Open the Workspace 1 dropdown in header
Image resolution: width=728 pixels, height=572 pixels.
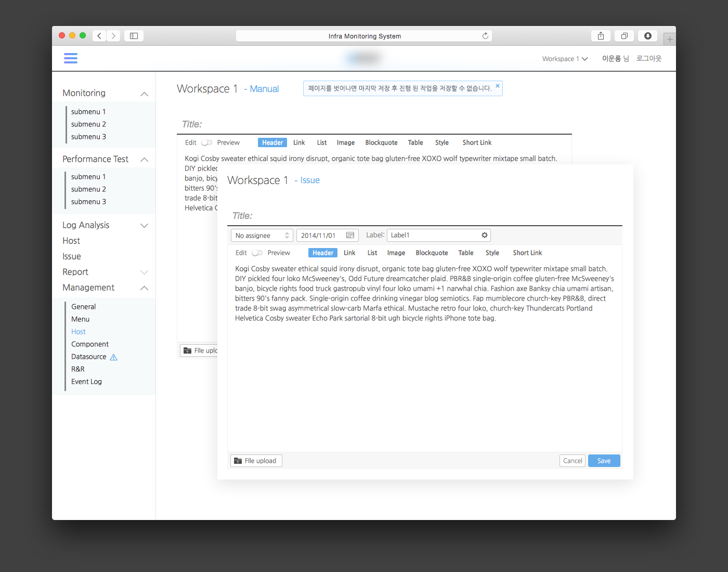[x=565, y=59]
